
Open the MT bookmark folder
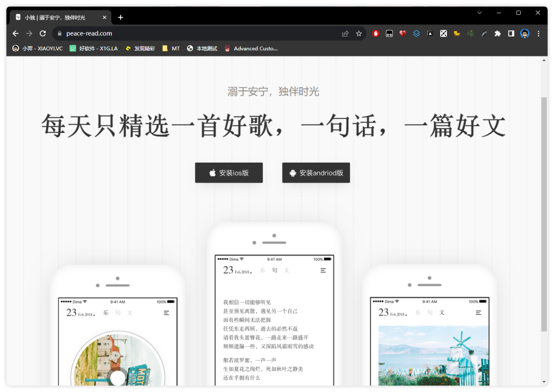tap(171, 48)
